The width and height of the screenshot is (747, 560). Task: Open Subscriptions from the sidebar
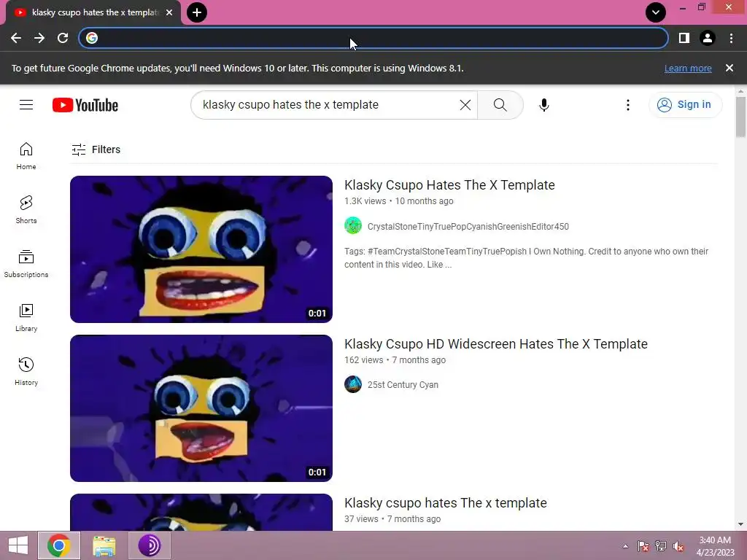pos(26,264)
